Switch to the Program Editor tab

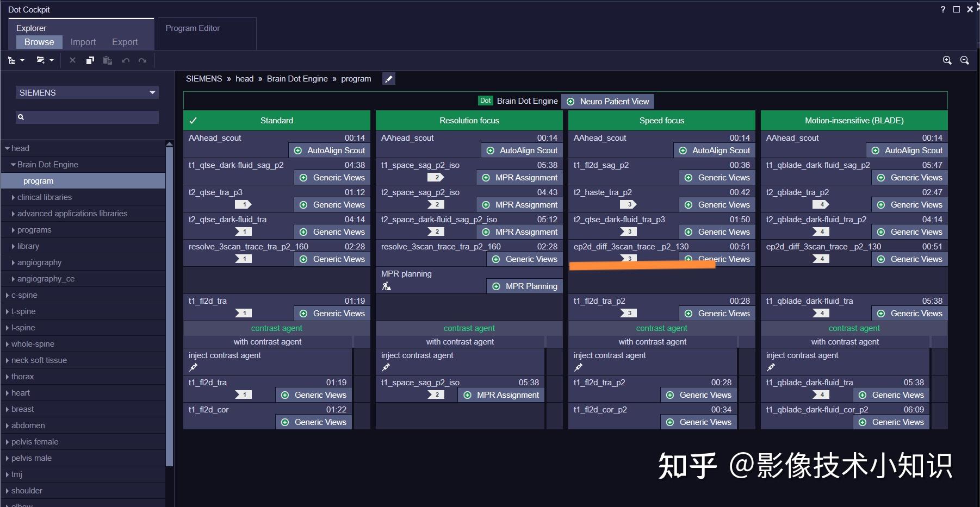pyautogui.click(x=193, y=28)
